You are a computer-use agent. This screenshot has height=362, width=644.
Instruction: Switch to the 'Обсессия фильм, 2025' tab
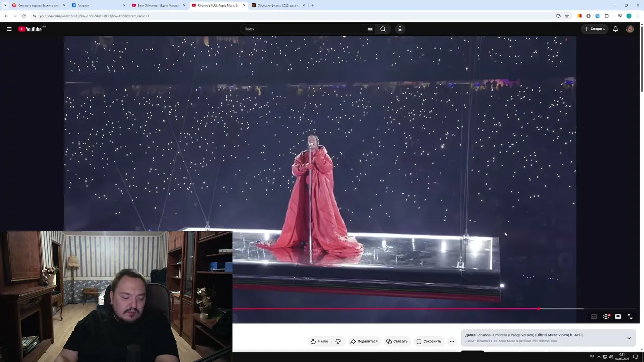278,5
